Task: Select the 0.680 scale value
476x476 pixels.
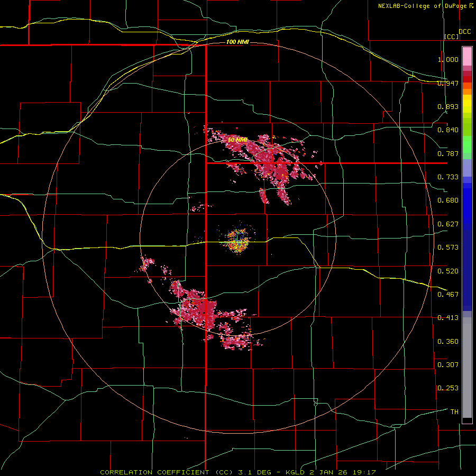Action: 448,200
